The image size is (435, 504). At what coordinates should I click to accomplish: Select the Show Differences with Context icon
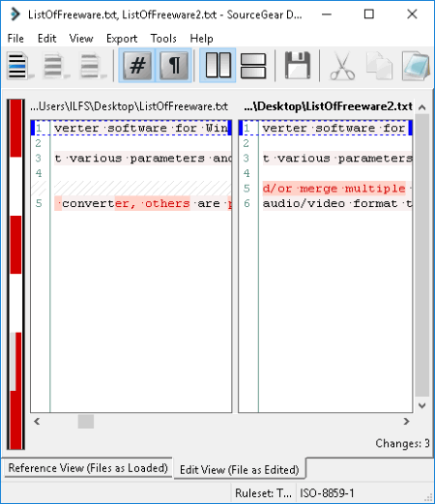click(93, 66)
